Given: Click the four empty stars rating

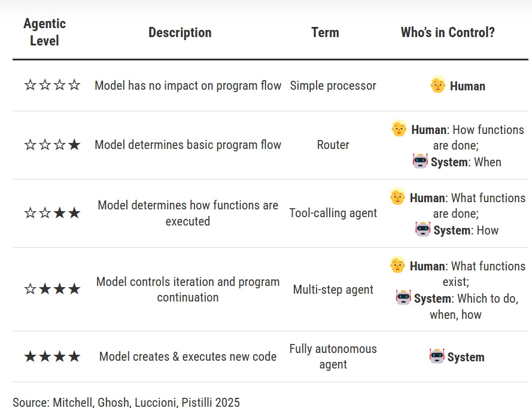Looking at the screenshot, I should 52,85.
